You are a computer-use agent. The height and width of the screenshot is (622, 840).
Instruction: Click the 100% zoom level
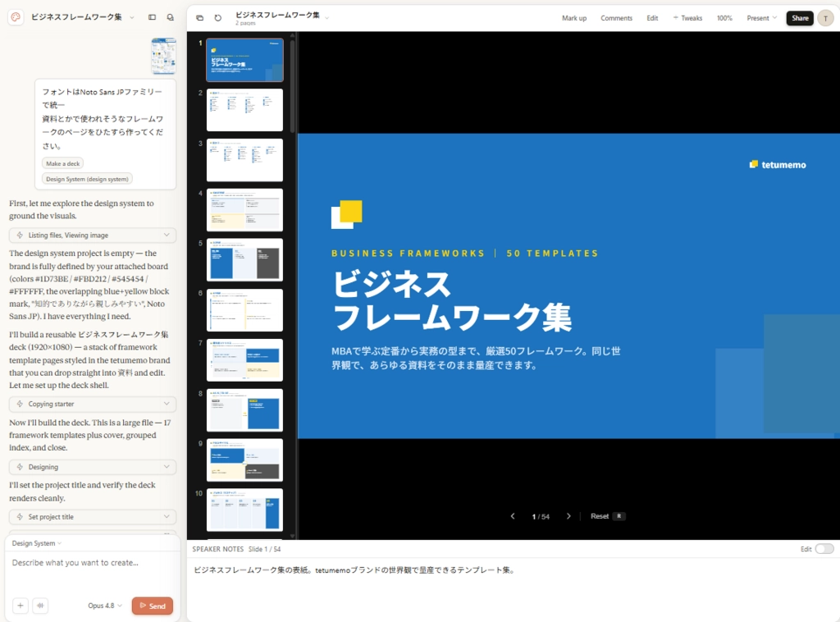(x=724, y=18)
